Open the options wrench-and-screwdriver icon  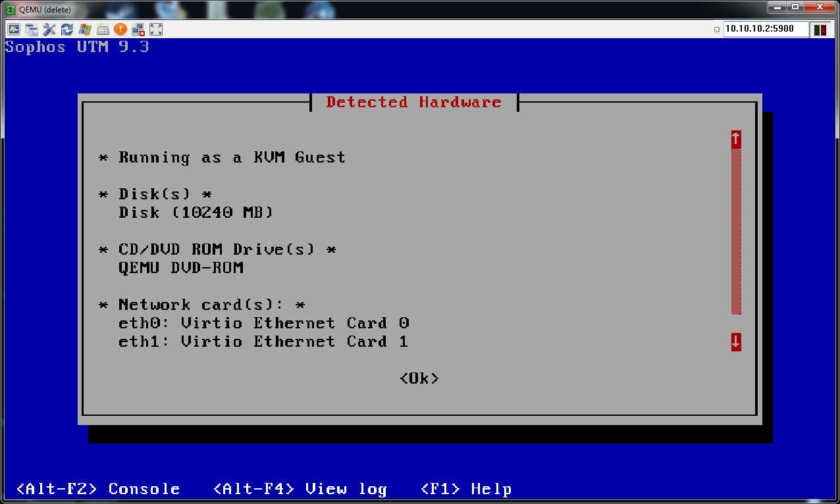click(x=49, y=29)
